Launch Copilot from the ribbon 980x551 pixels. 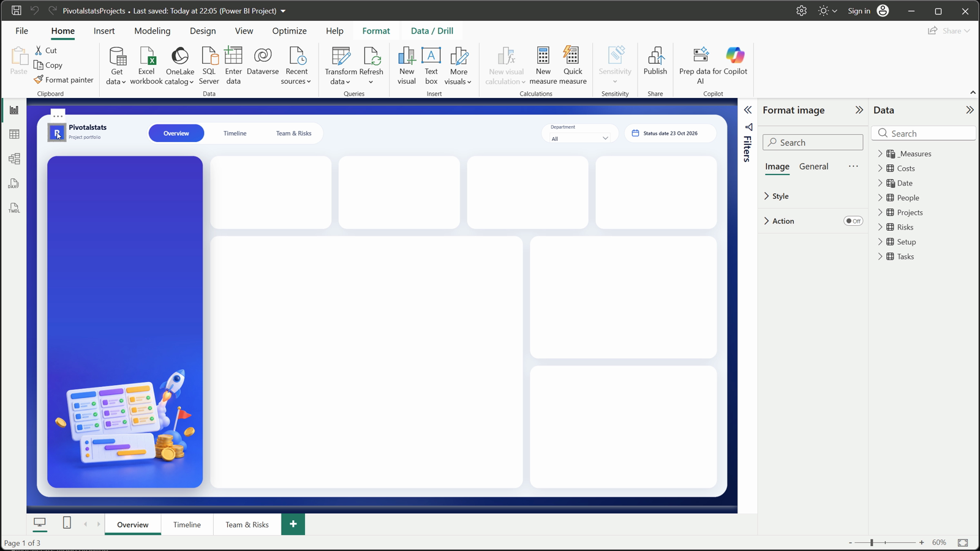(735, 61)
